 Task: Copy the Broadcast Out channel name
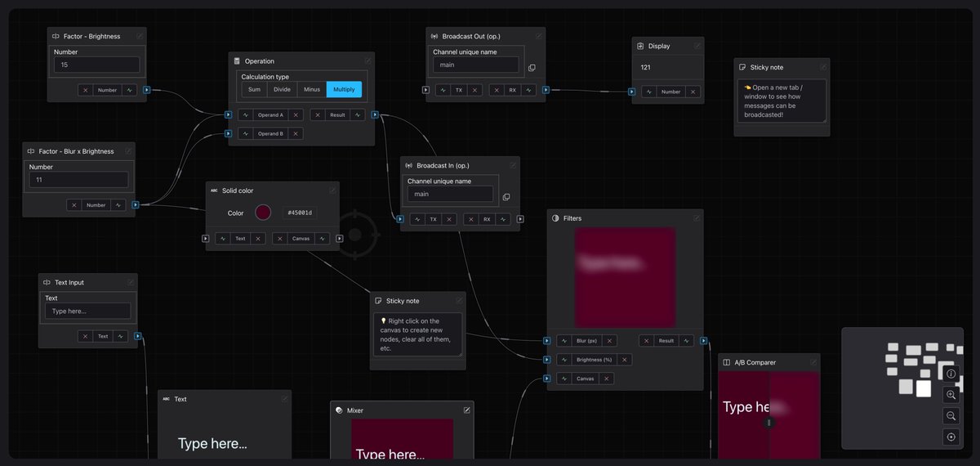[532, 68]
